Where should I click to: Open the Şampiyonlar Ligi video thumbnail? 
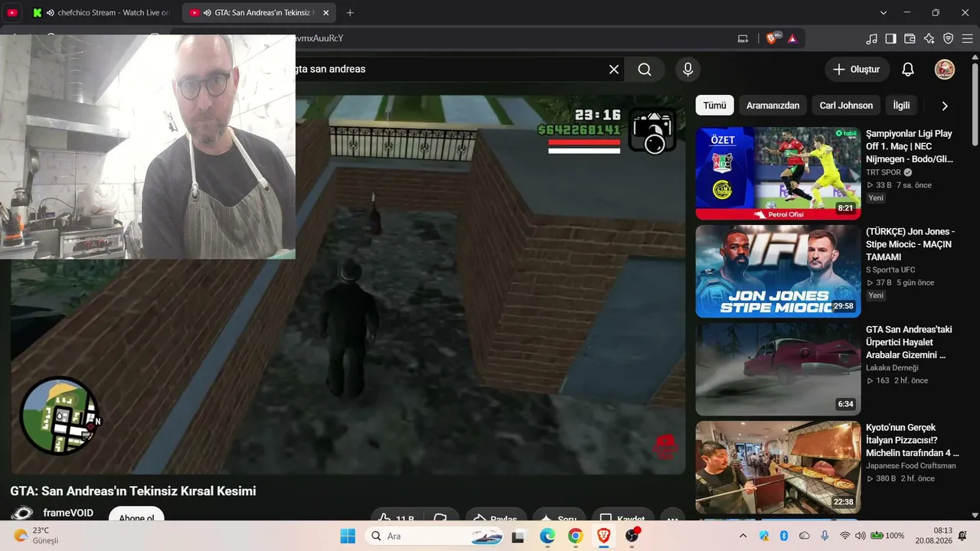(x=778, y=174)
